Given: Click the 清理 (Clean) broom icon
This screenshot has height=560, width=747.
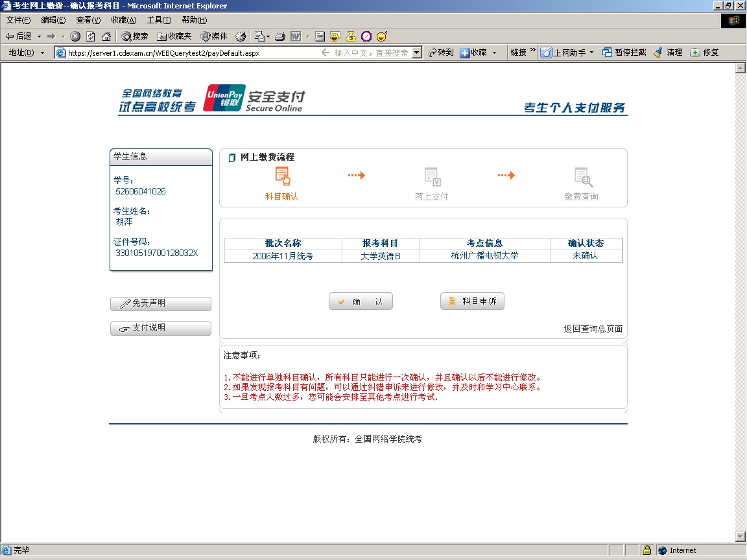Looking at the screenshot, I should [668, 52].
